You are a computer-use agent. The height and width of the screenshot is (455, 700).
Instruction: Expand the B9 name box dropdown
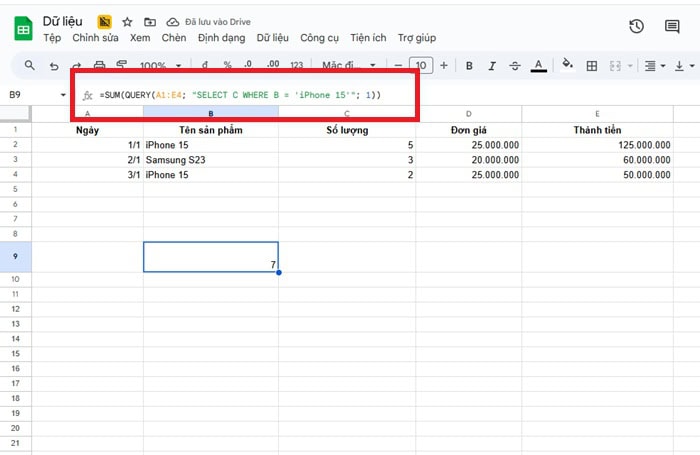pyautogui.click(x=64, y=95)
